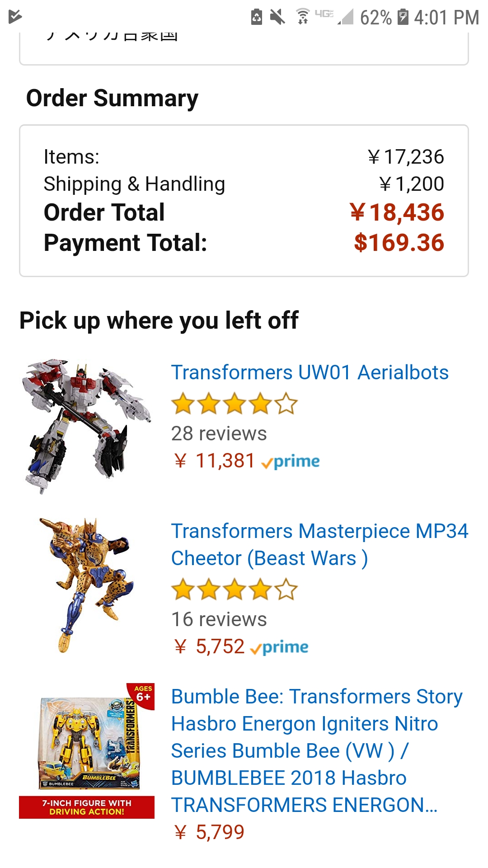
Task: Tap the checkmark notification icon in status bar
Action: pyautogui.click(x=15, y=17)
